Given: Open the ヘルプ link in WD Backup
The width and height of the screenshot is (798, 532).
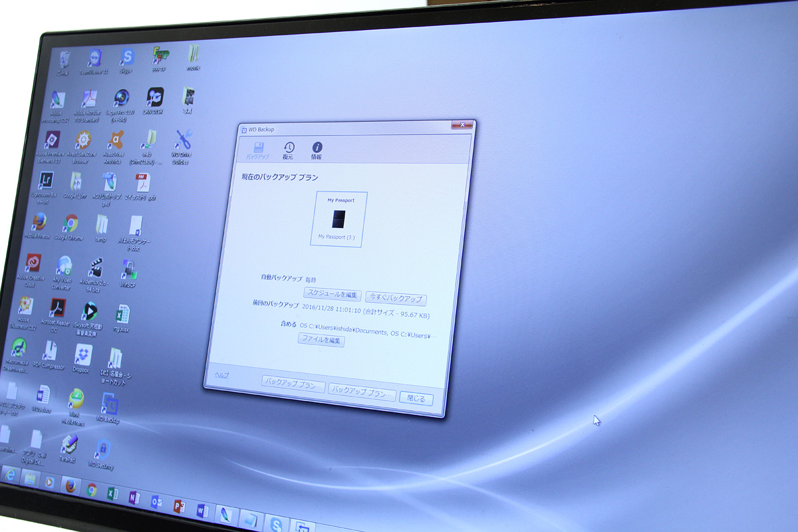Looking at the screenshot, I should [221, 375].
